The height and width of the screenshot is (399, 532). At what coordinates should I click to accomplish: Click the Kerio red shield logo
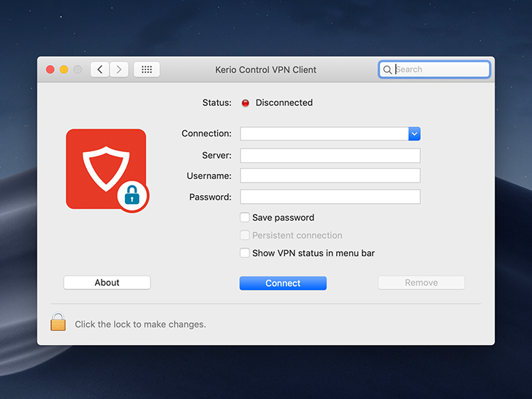[x=107, y=170]
